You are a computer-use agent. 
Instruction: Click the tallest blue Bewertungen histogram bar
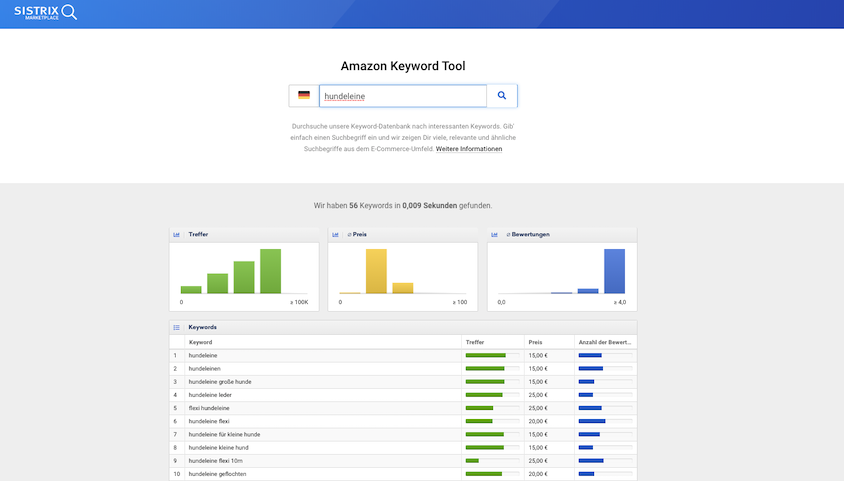pos(614,271)
